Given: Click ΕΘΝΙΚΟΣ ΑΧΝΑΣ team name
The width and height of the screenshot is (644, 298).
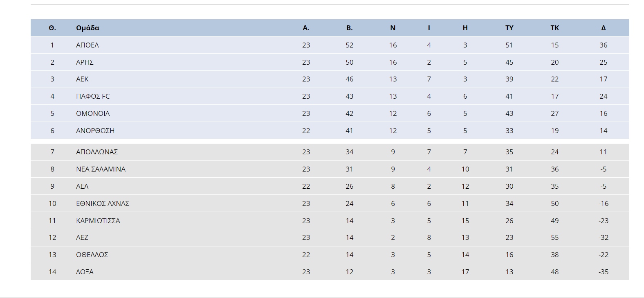Looking at the screenshot, I should coord(103,203).
